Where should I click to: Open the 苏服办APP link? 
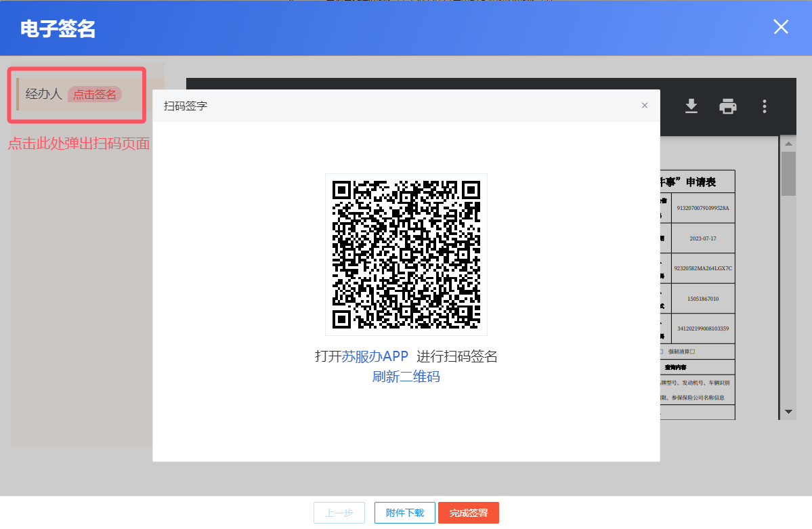point(375,356)
